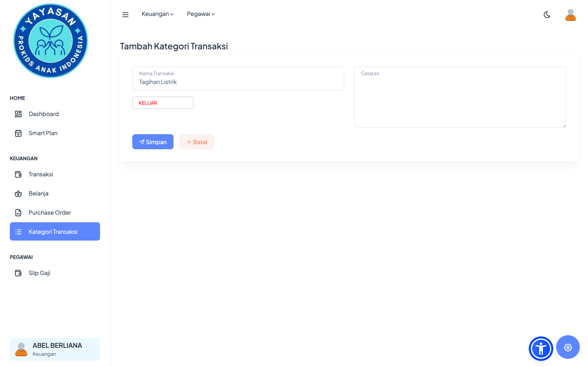Screen dimensions: 588x367
Task: Click the Dashboard grid icon
Action: [18, 114]
